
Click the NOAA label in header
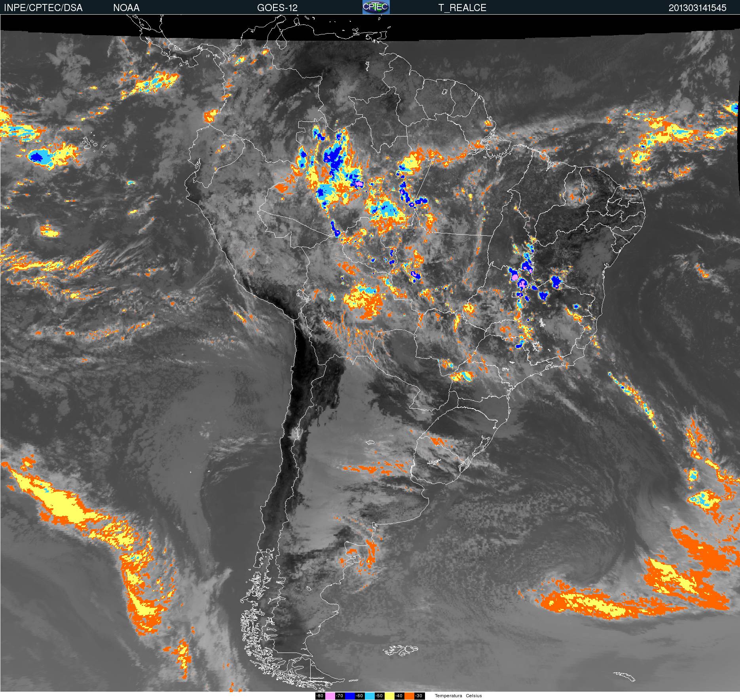126,8
